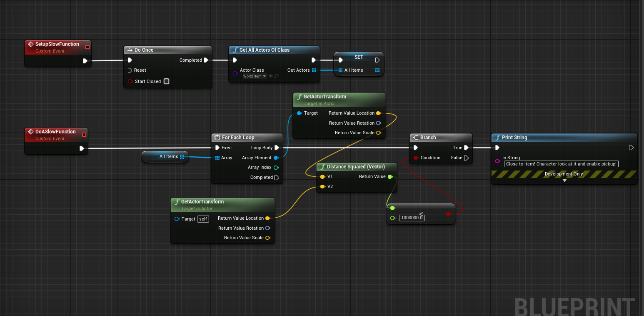Click the For Each Loop Array Element pin
This screenshot has height=316, width=644.
coord(276,158)
